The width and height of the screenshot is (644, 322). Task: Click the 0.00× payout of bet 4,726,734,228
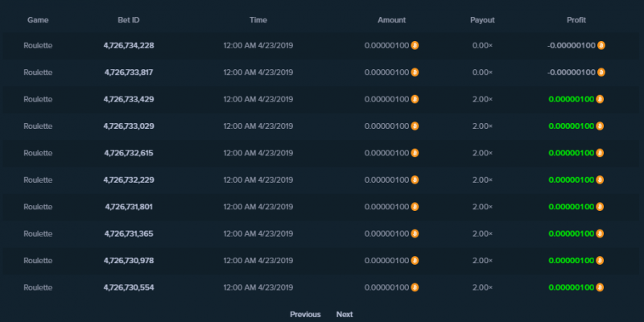coord(482,46)
